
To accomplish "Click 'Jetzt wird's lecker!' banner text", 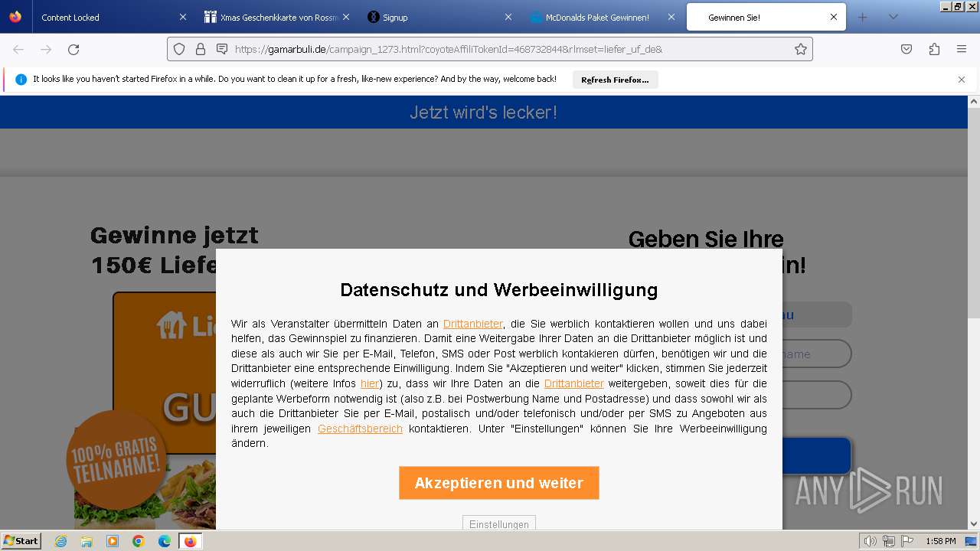I will pyautogui.click(x=483, y=112).
